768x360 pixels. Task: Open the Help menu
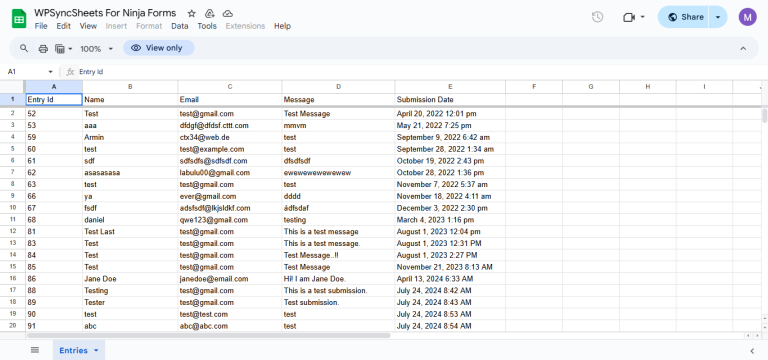pyautogui.click(x=283, y=26)
